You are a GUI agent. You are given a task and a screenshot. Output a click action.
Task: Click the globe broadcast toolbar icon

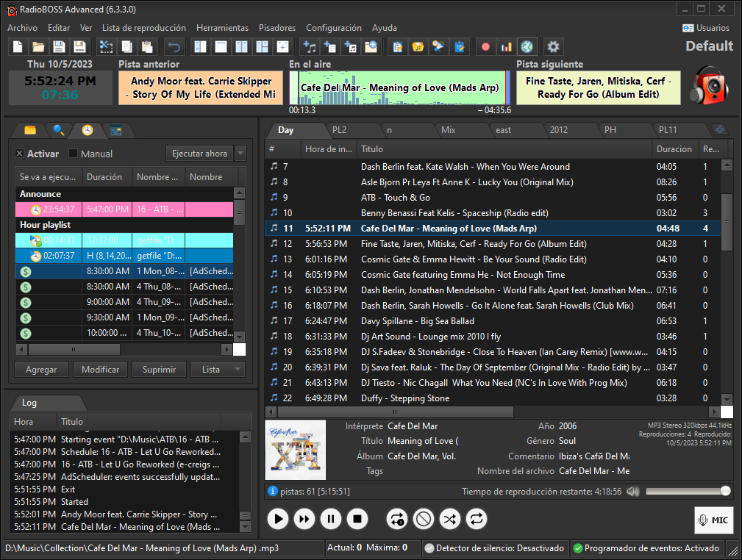click(x=527, y=47)
